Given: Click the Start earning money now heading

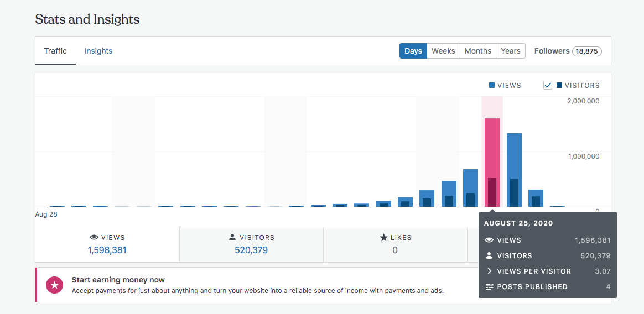Looking at the screenshot, I should pyautogui.click(x=118, y=280).
